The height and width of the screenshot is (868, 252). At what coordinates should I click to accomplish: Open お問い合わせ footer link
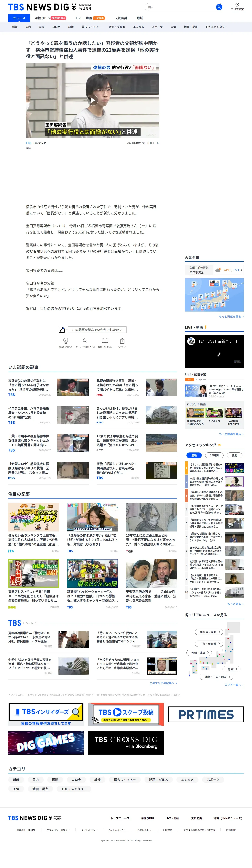144,830
